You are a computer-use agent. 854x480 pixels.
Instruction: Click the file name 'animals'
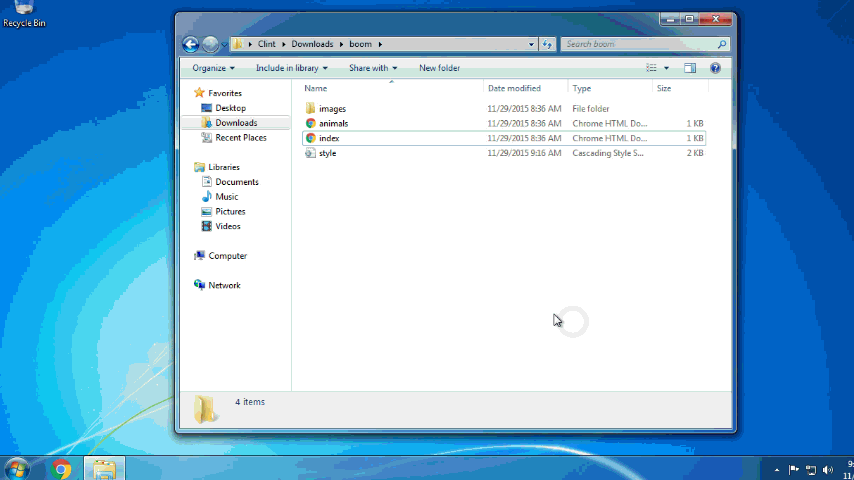[x=333, y=124]
